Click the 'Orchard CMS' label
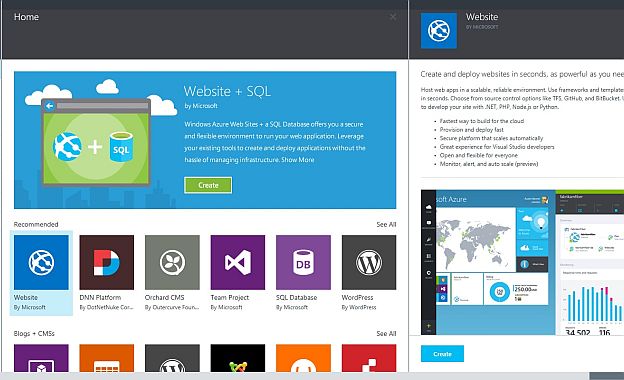624x380 pixels. [165, 297]
